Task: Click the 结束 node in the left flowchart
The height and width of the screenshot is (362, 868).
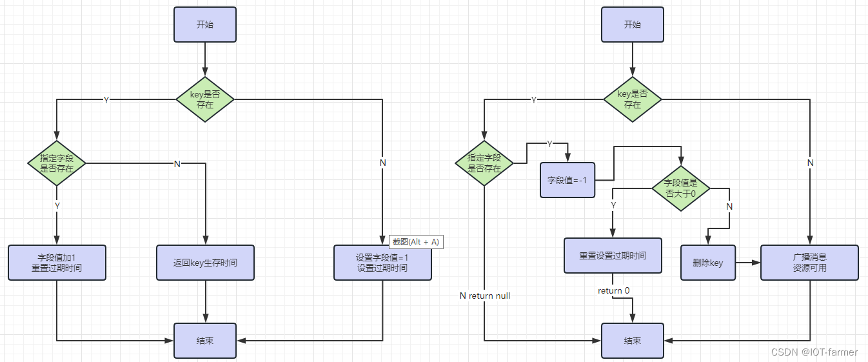Action: tap(205, 341)
